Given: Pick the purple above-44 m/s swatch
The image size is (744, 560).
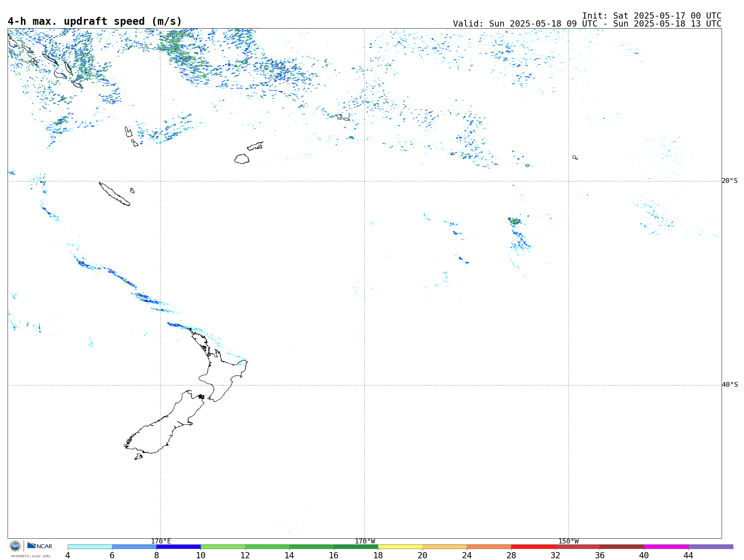Looking at the screenshot, I should tap(711, 547).
